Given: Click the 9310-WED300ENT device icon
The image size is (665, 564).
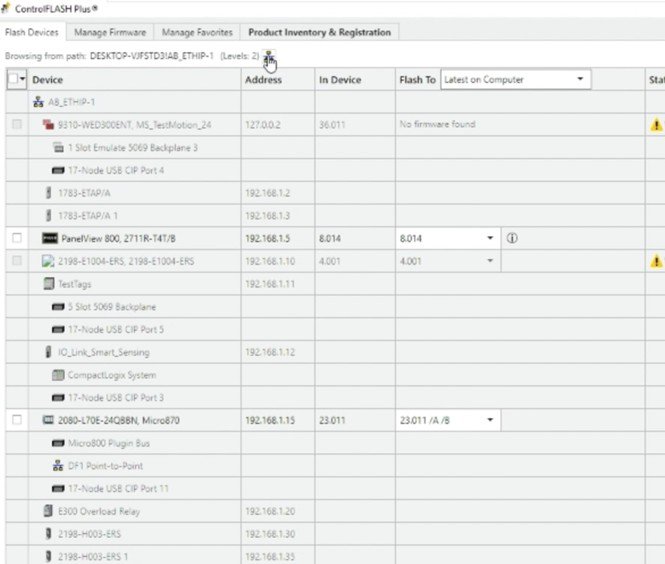Looking at the screenshot, I should pyautogui.click(x=48, y=125).
